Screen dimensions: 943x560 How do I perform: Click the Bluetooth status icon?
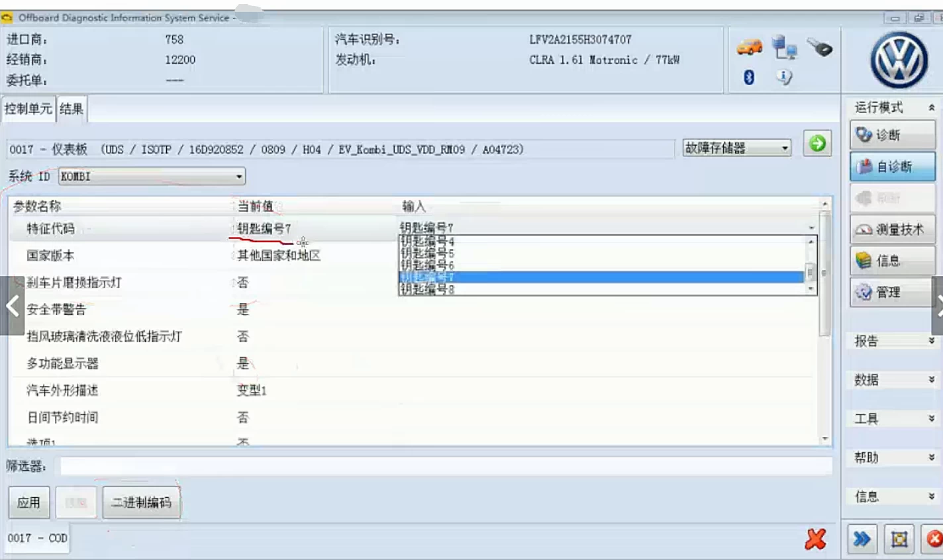pos(749,77)
